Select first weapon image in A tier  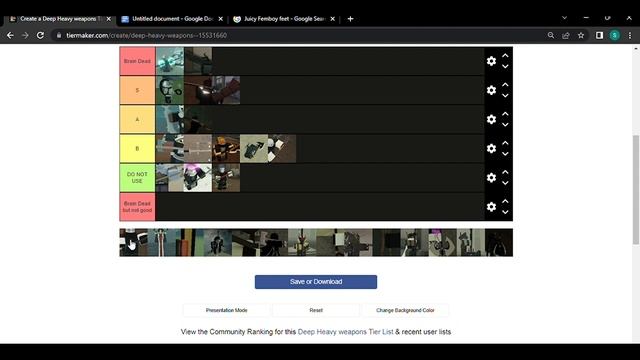point(170,119)
